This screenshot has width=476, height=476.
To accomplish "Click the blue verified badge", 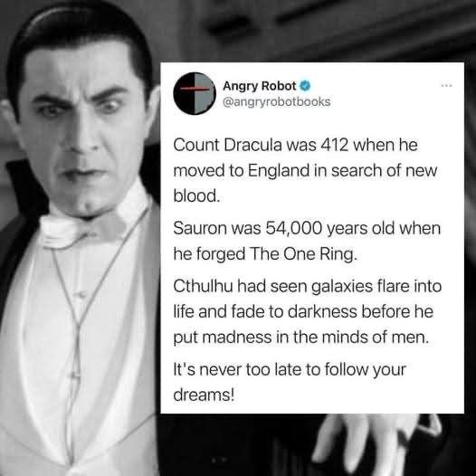I will point(305,86).
